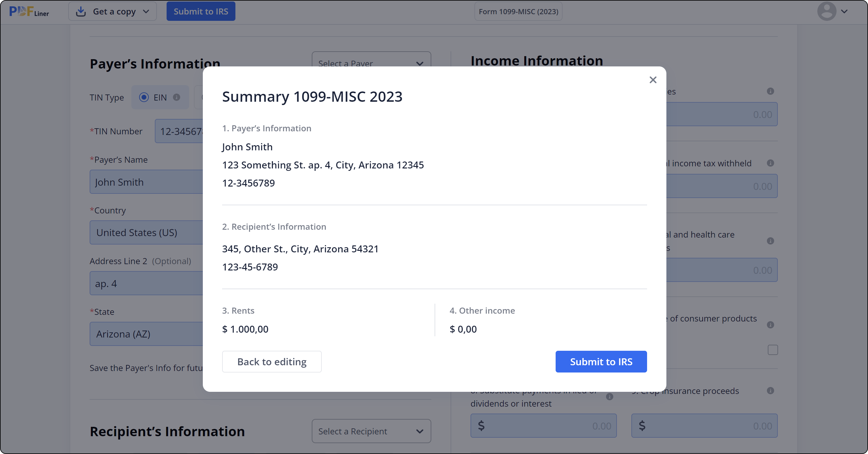Click the user profile avatar icon

click(828, 11)
